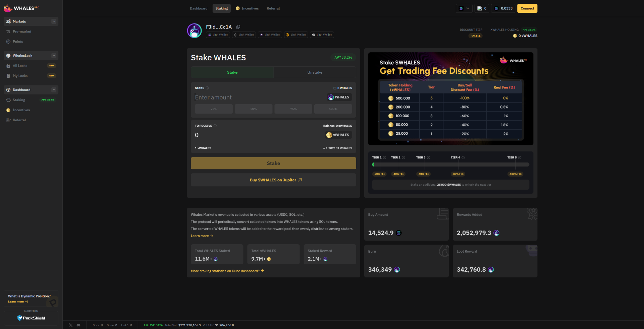644x329 pixels.
Task: Click the tier progress bar
Action: tap(450, 164)
